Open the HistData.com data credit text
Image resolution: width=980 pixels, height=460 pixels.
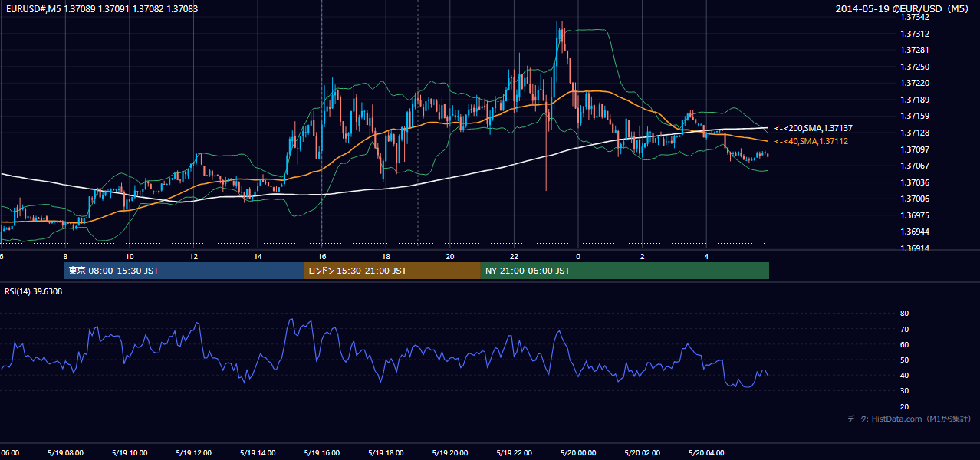(x=909, y=419)
